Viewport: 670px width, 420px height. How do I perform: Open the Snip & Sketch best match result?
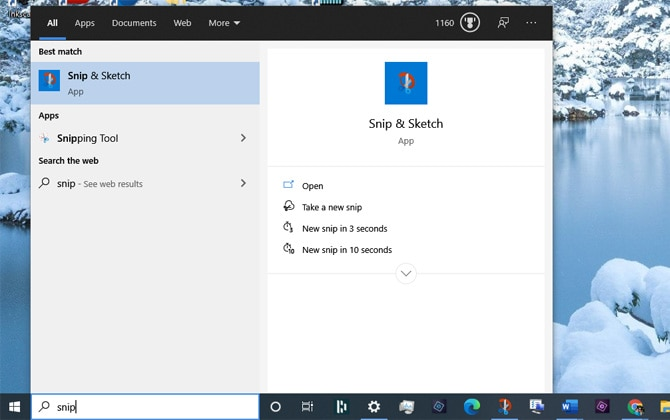[x=145, y=83]
